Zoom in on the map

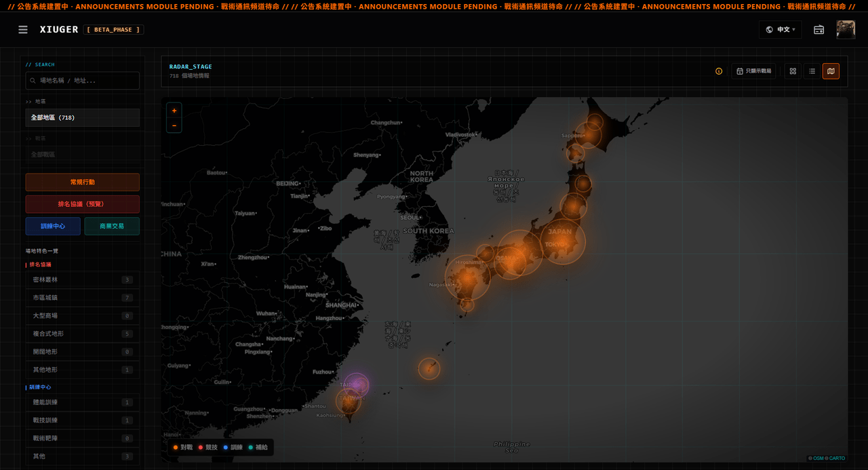point(174,111)
